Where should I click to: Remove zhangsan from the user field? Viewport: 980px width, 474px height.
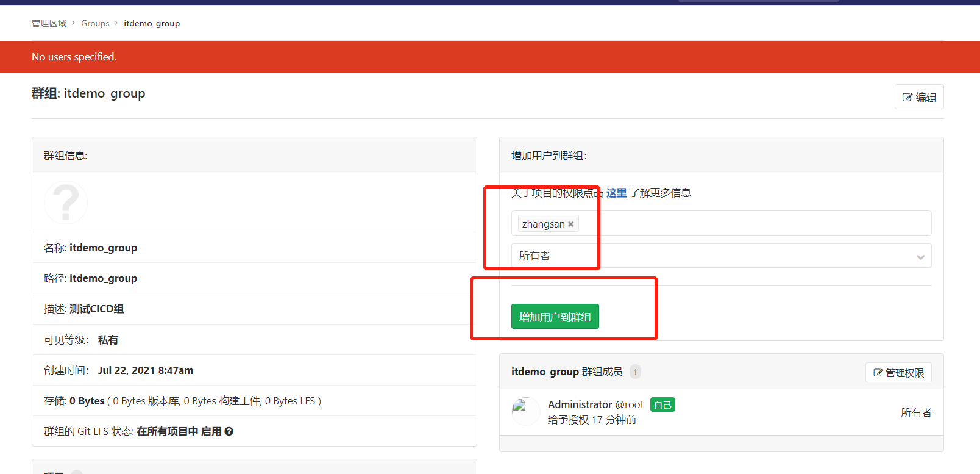[x=571, y=224]
